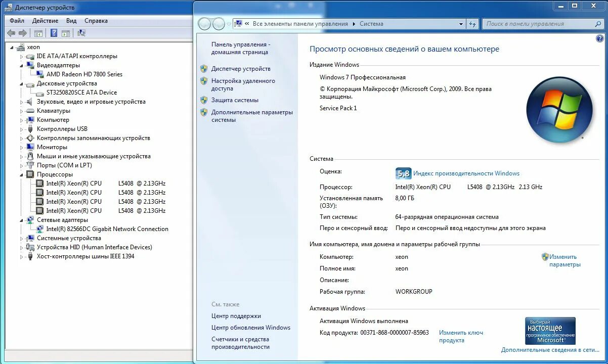Select Intel(R) 82566DC Gigabit Network Connection

click(107, 229)
